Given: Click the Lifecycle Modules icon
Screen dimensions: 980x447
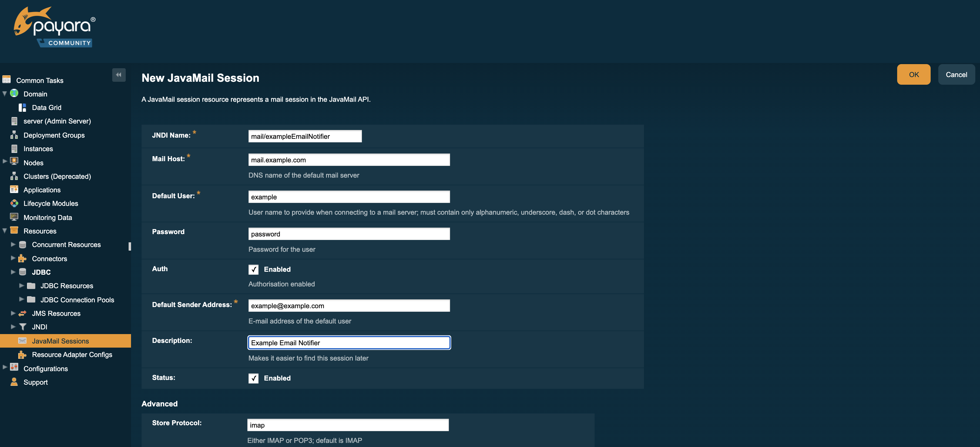Looking at the screenshot, I should [14, 203].
